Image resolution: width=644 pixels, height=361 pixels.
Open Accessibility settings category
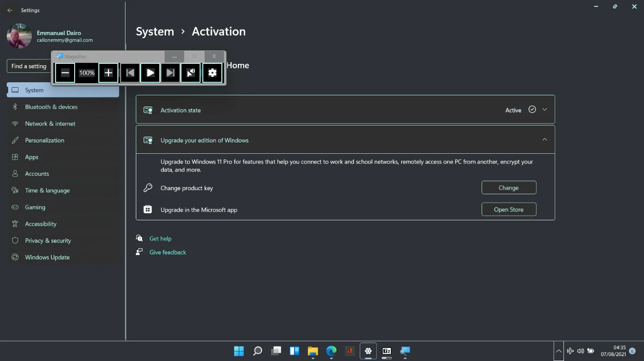tap(63, 224)
